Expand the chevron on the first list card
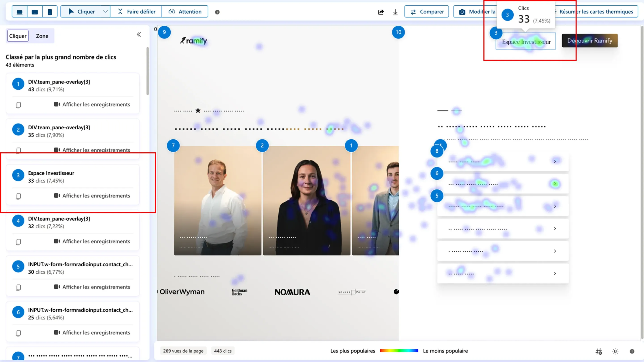The width and height of the screenshot is (644, 362). point(555,161)
